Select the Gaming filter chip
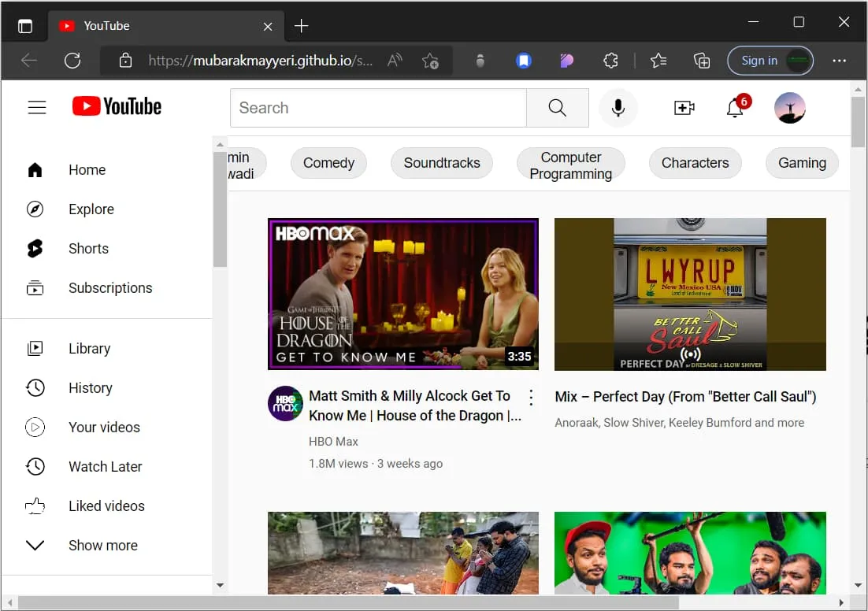The height and width of the screenshot is (611, 868). click(x=802, y=163)
